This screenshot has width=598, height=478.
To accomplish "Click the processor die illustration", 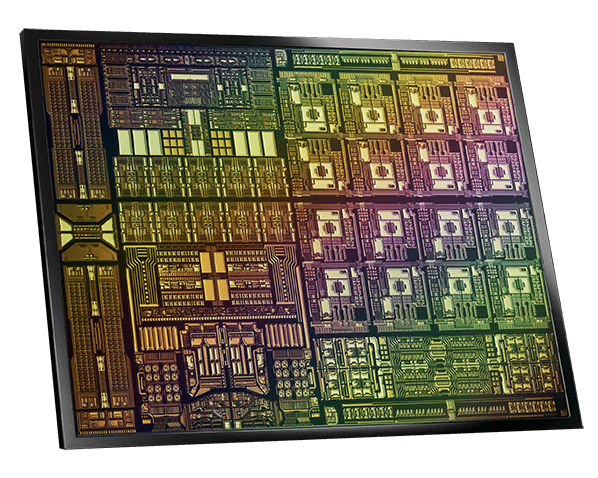I will click(301, 239).
